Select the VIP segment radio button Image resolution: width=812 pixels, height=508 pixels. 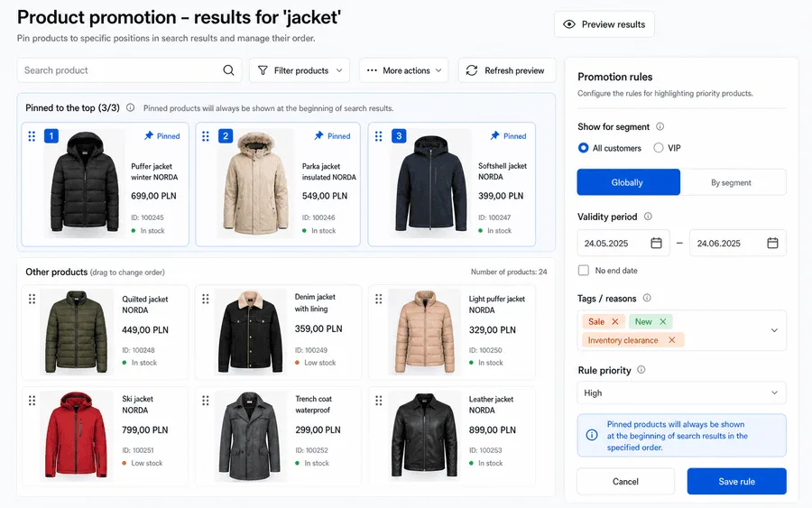[659, 148]
